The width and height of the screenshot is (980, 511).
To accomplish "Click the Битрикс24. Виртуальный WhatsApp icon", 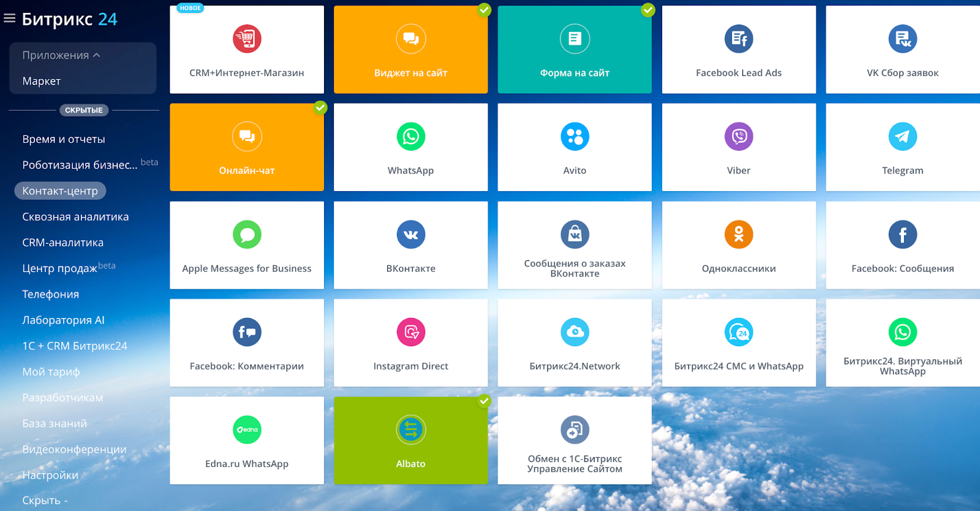I will pyautogui.click(x=903, y=332).
